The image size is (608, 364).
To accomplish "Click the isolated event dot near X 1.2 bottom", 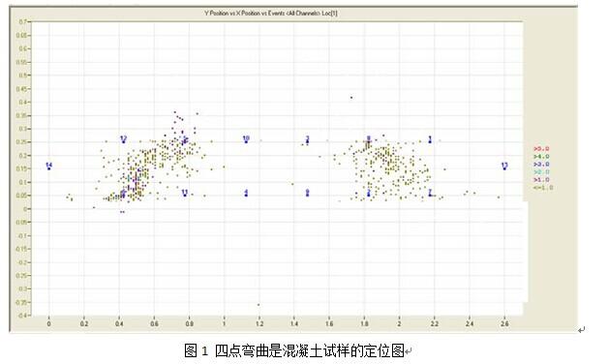I will click(x=258, y=305).
